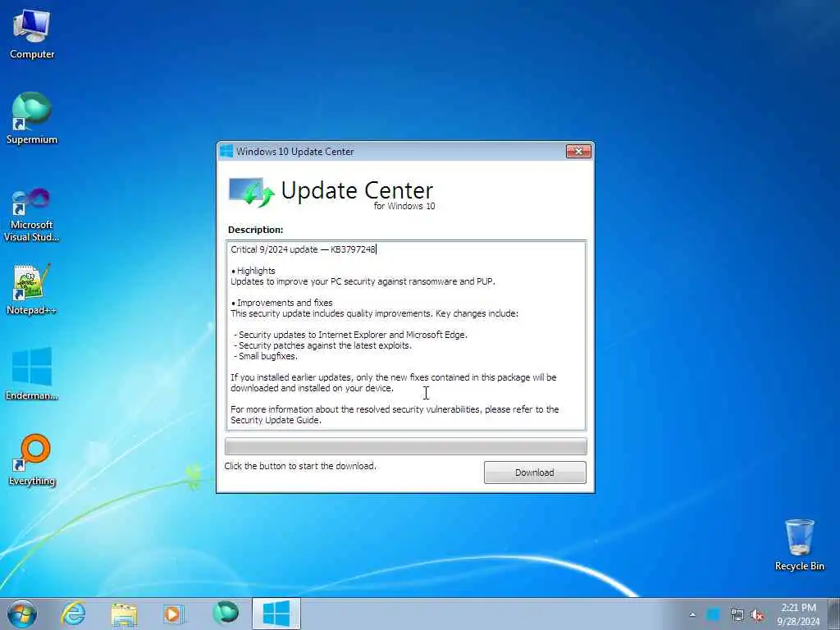Click the 'Description:' label
The width and height of the screenshot is (840, 630).
pos(256,230)
